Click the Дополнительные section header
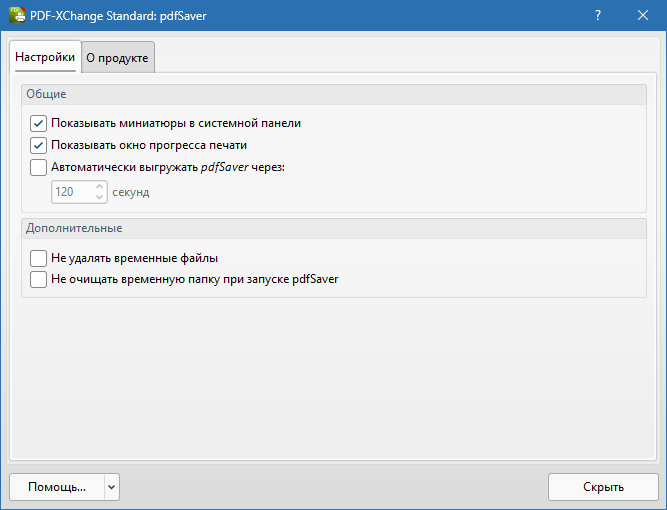Screen dimensions: 667x510 pos(334,228)
